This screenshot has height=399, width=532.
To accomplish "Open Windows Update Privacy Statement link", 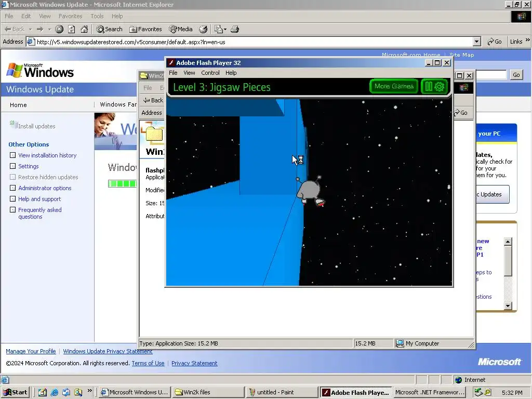I will pyautogui.click(x=108, y=351).
